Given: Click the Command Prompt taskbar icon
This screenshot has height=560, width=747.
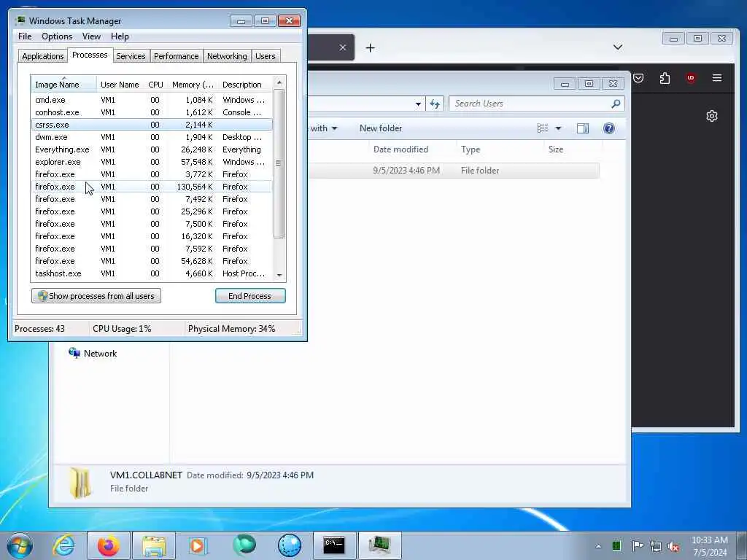Looking at the screenshot, I should click(334, 545).
